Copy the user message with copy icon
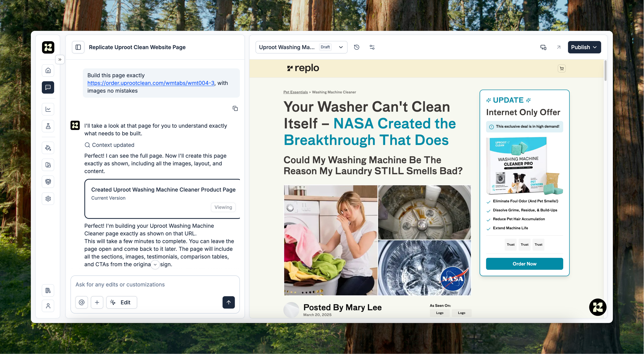The width and height of the screenshot is (644, 354). 235,108
